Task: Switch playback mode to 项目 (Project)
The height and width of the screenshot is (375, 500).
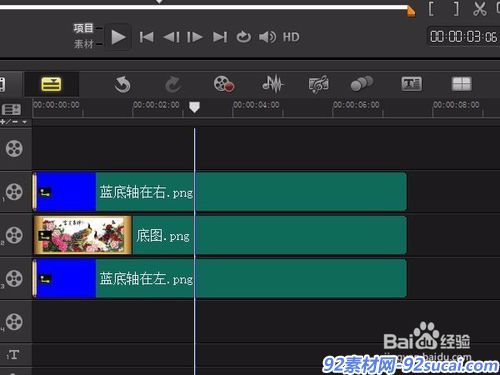Action: click(x=83, y=28)
